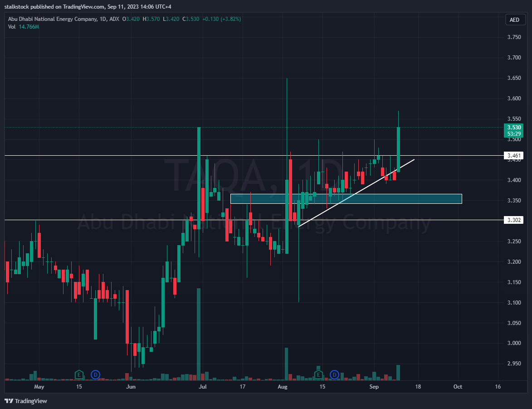Click the Sep date label on time axis
The height and width of the screenshot is (409, 532).
point(374,387)
